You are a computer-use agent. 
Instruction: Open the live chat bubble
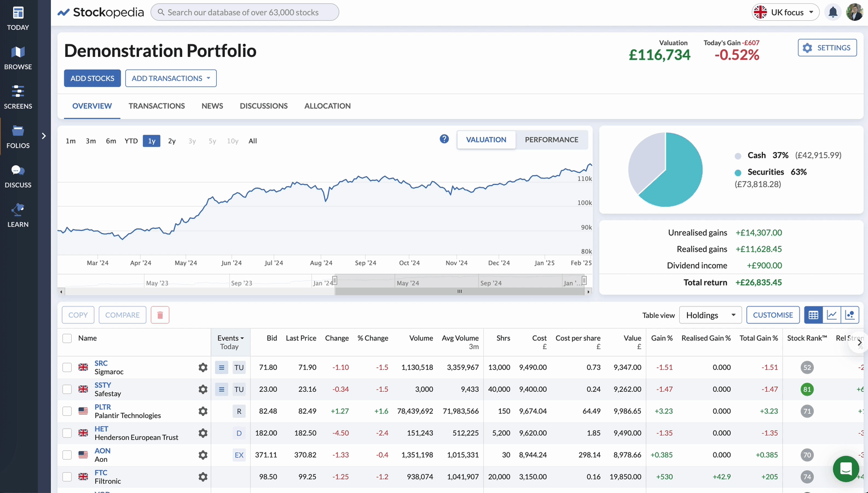(846, 469)
